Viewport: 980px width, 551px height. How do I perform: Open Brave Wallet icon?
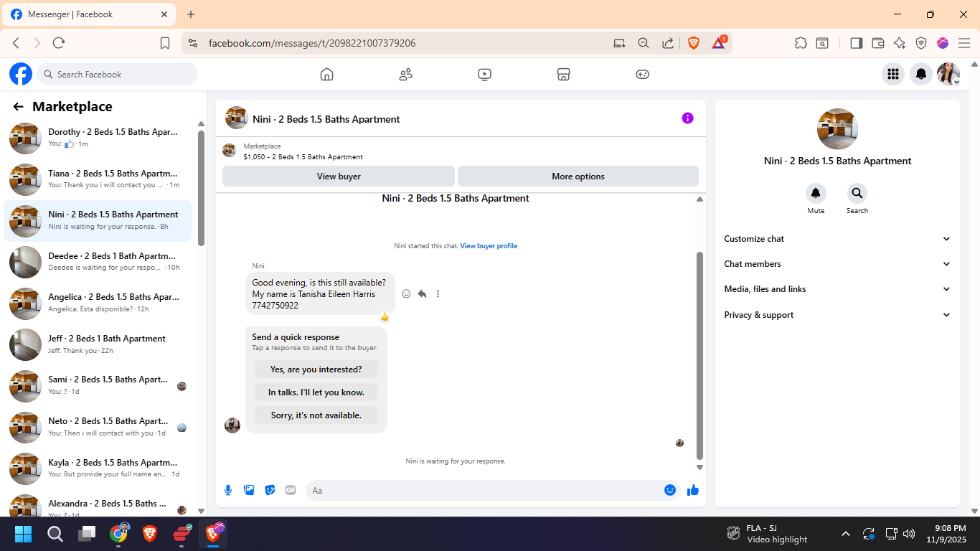point(877,43)
